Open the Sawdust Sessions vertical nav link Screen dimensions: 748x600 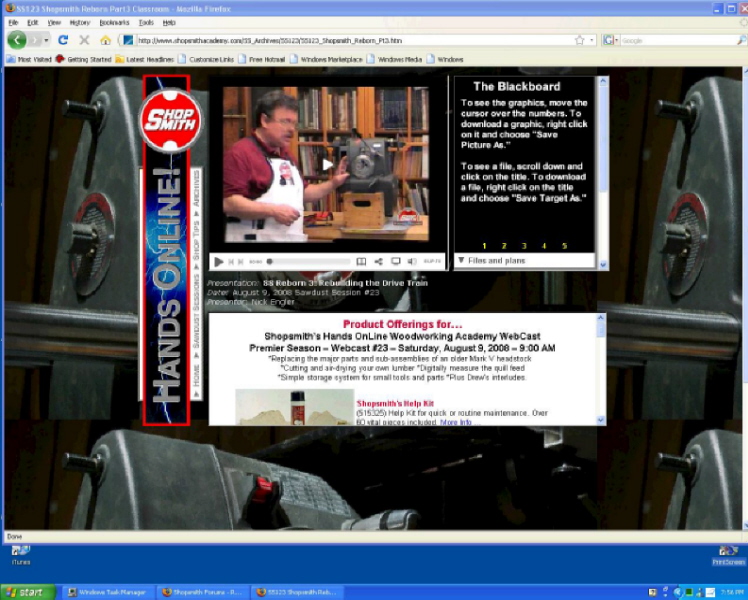[196, 311]
